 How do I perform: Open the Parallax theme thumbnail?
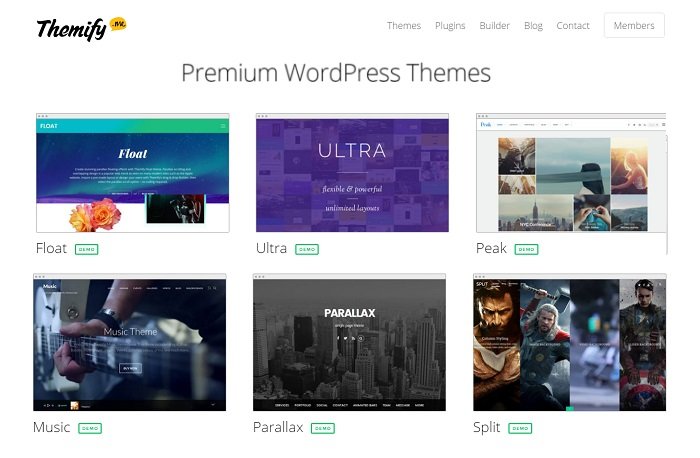click(x=349, y=342)
